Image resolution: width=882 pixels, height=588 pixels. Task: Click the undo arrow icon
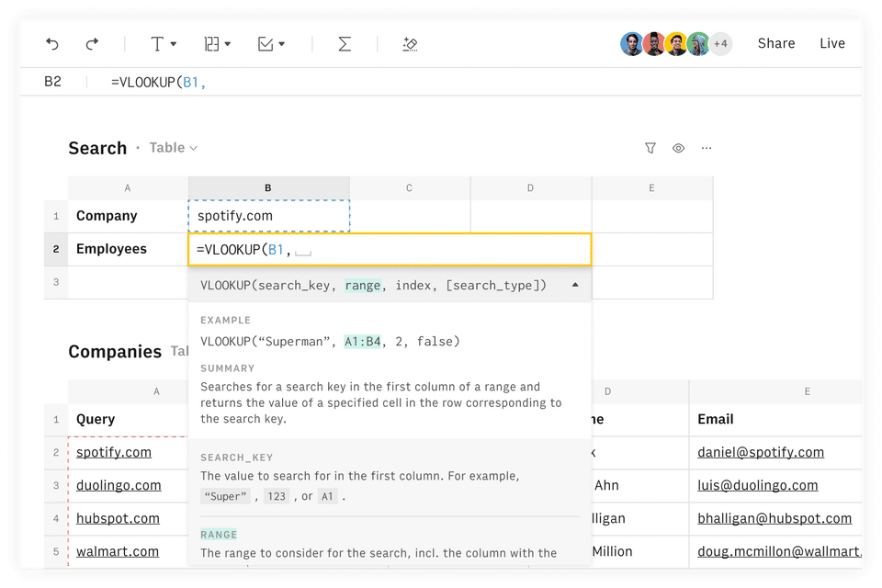(x=52, y=44)
